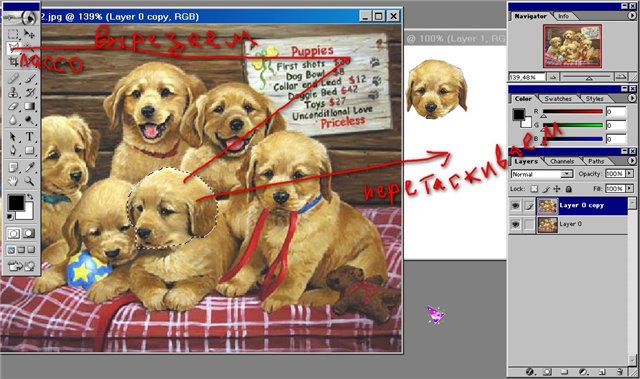Select the Crop tool

click(x=13, y=62)
